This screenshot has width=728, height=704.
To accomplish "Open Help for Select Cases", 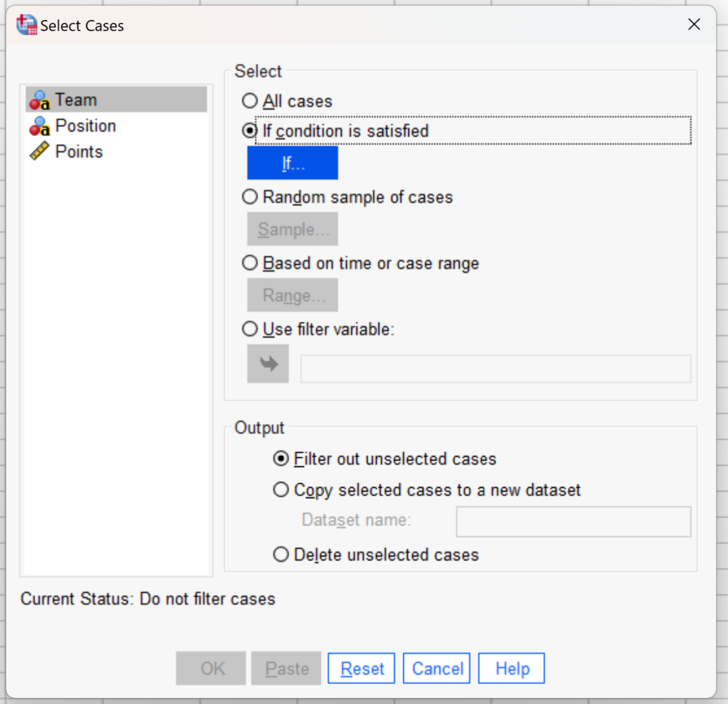I will tap(511, 668).
